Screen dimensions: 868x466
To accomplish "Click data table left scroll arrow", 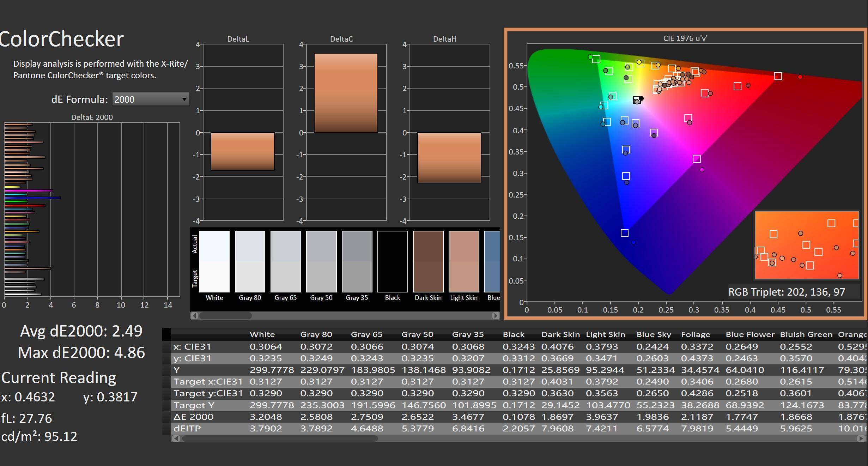I will 176,438.
